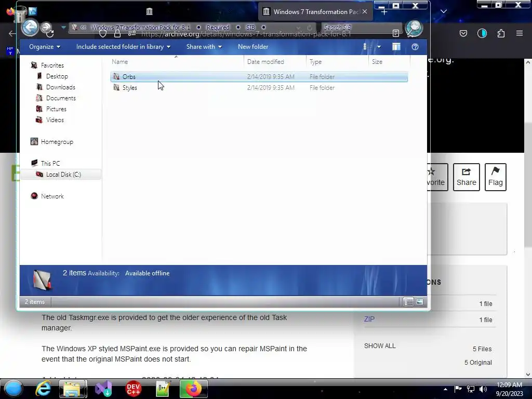Click Flag button on archive.org page
532x399 pixels.
(495, 177)
